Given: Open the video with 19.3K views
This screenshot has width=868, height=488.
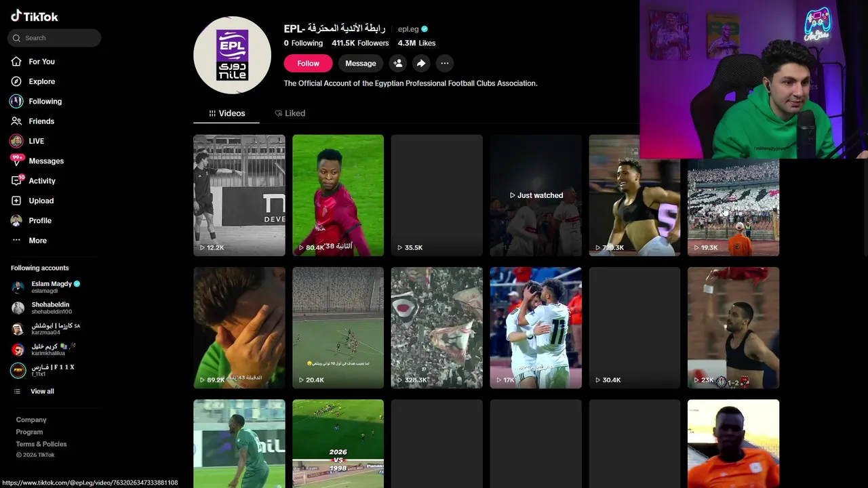Looking at the screenshot, I should (734, 207).
